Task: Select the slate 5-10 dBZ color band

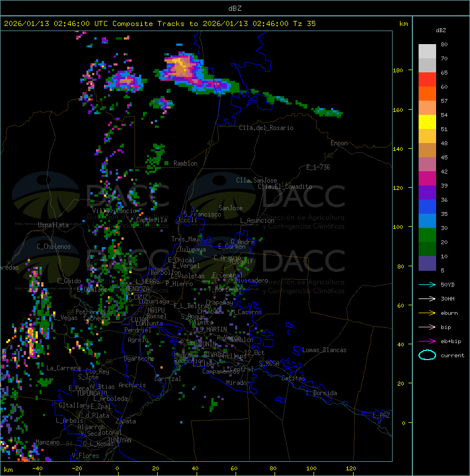Action: point(427,263)
